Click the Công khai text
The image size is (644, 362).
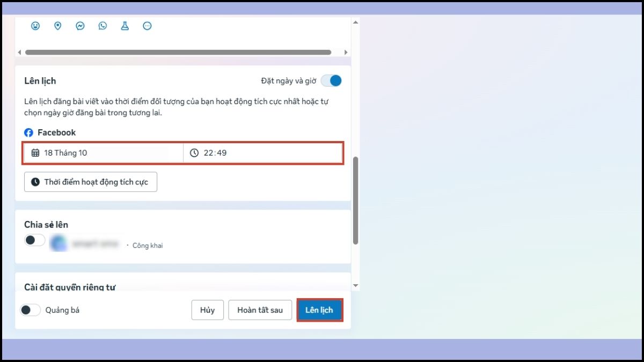(x=148, y=246)
